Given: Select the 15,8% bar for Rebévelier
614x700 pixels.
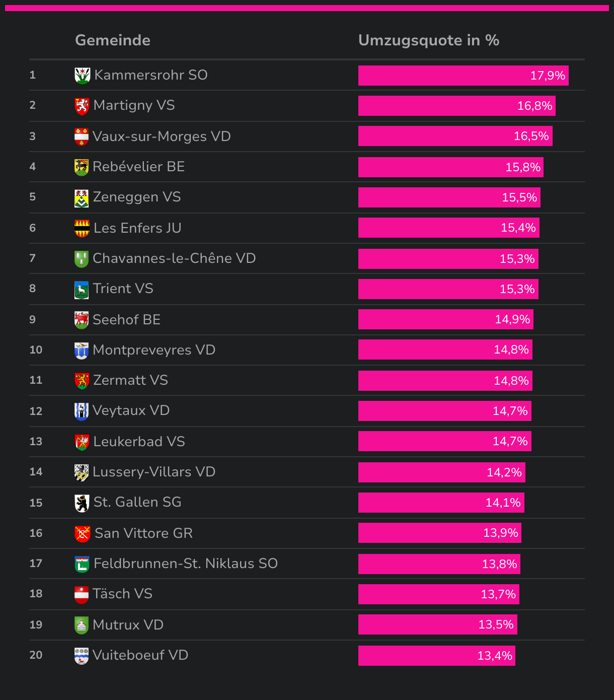Looking at the screenshot, I should pyautogui.click(x=451, y=167).
